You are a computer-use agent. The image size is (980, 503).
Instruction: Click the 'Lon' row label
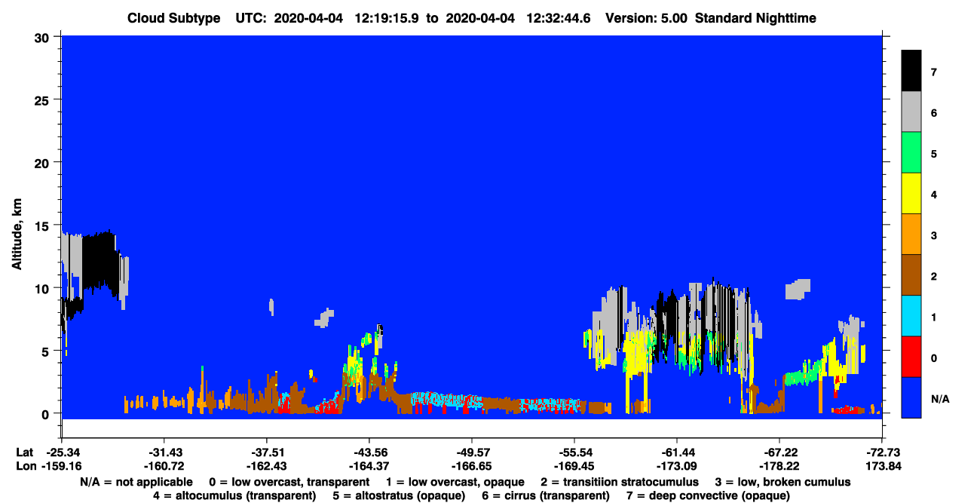[25, 466]
